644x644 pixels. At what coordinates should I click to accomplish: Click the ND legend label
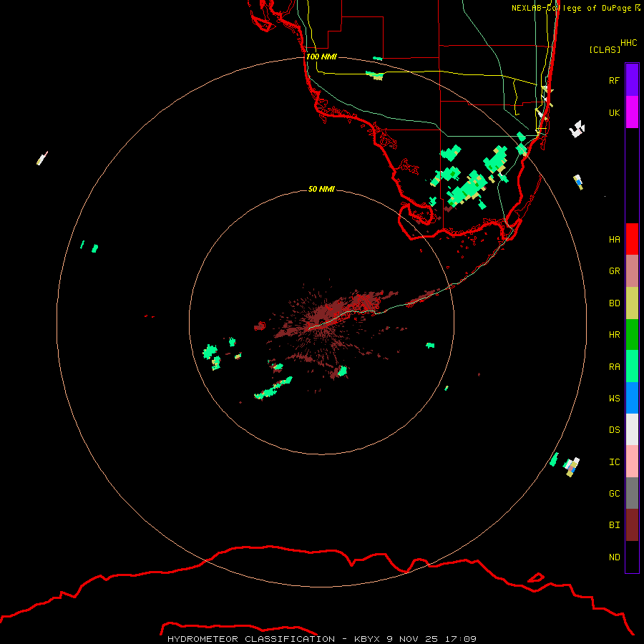click(614, 557)
